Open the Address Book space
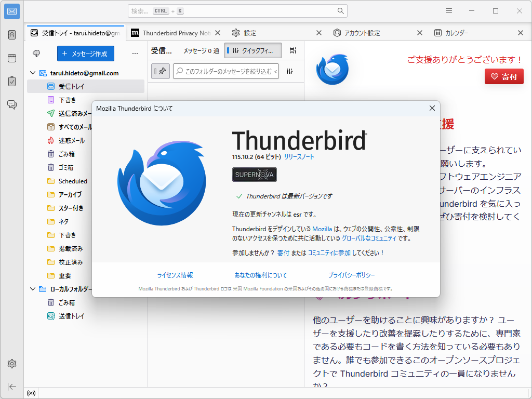The image size is (532, 399). coord(11,34)
